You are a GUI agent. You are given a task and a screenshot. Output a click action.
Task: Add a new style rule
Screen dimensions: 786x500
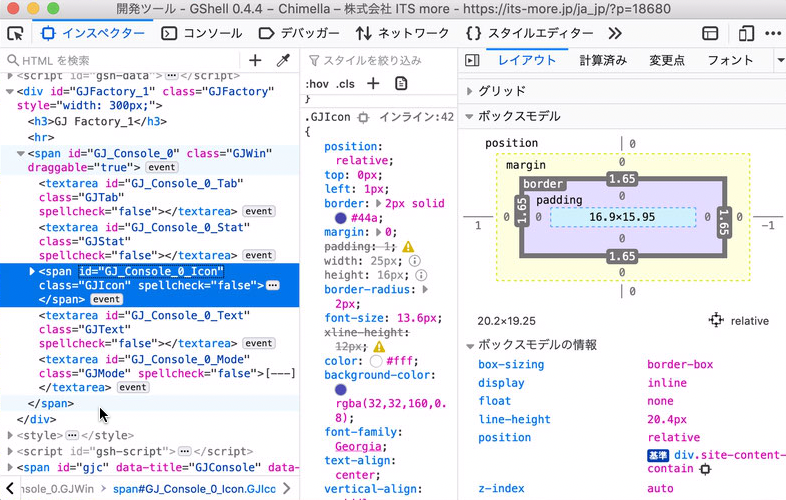373,83
